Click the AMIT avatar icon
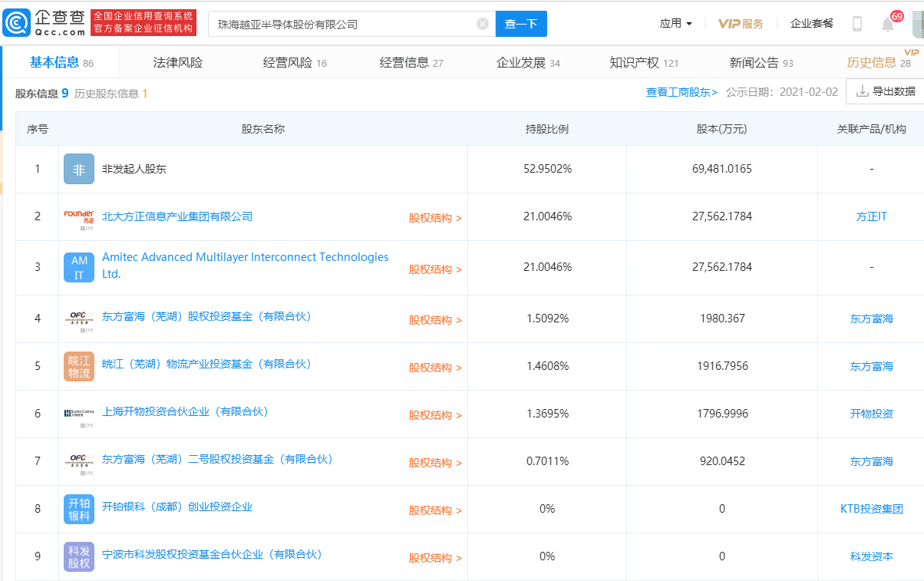Screen dimensions: 924x581 pos(79,267)
